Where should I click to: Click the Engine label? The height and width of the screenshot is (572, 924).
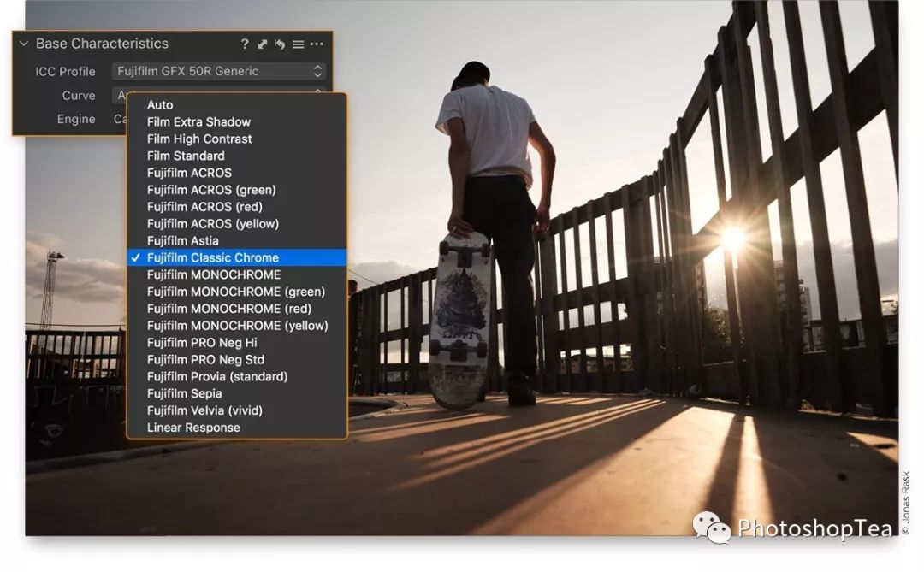click(x=76, y=120)
